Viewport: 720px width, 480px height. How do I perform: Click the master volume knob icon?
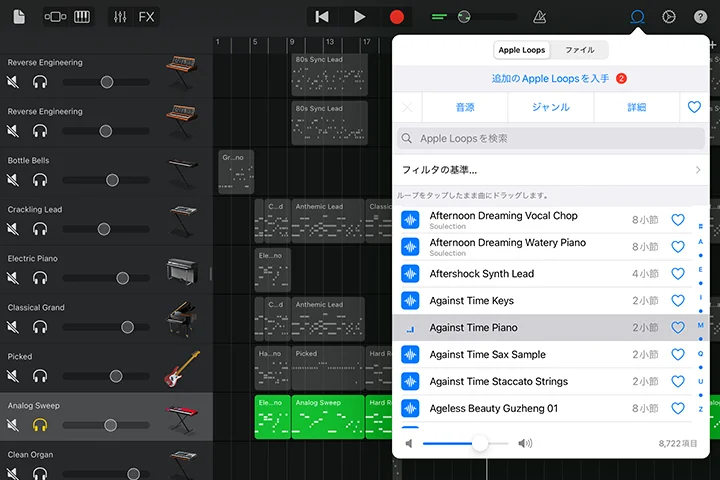[x=464, y=17]
